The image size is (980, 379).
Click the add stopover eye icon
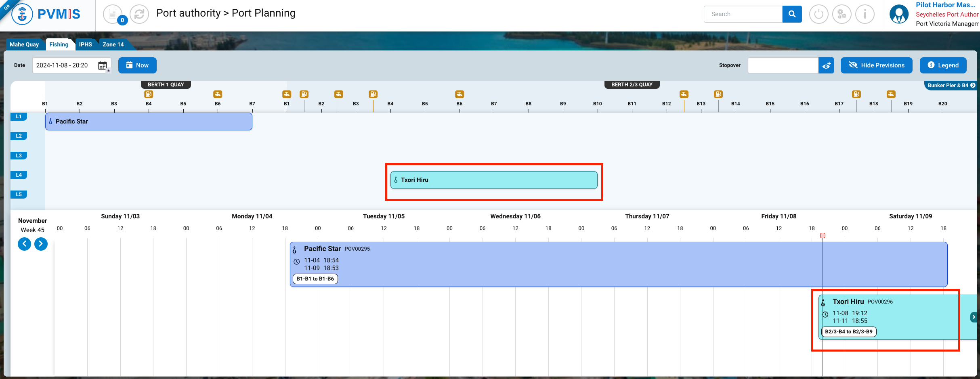tap(826, 65)
